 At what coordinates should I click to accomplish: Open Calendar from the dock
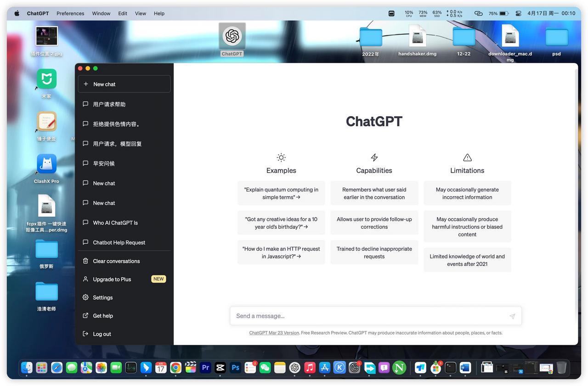point(161,368)
